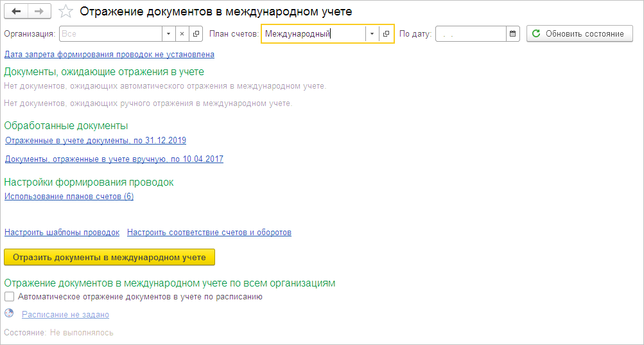
Task: Click the Обработанные документы heading
Action: pyautogui.click(x=66, y=125)
